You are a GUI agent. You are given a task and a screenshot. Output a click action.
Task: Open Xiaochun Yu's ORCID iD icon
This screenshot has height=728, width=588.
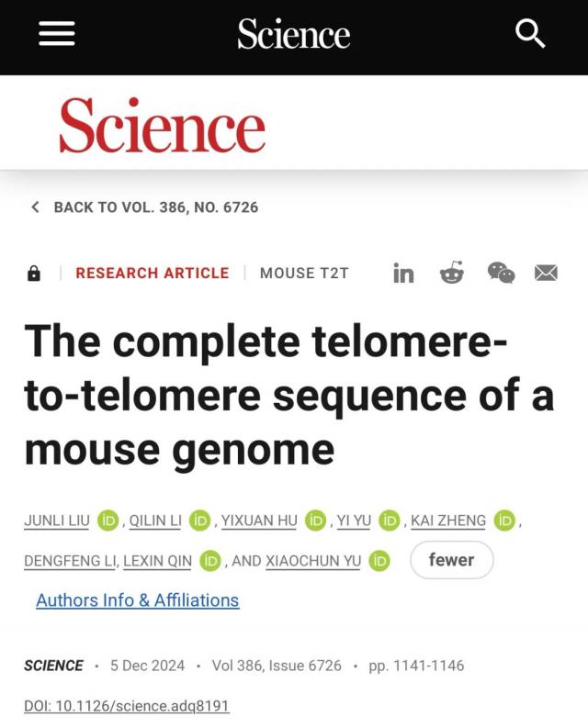click(379, 560)
